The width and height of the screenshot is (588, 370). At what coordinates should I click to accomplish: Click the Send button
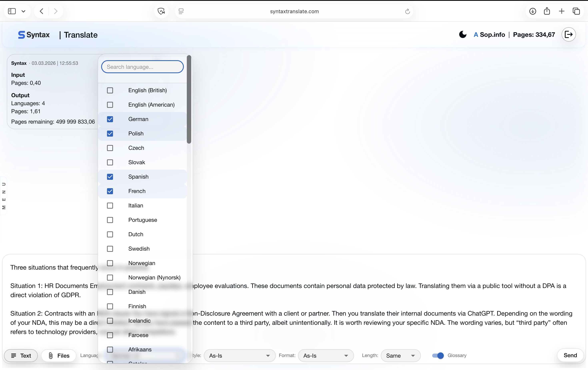coord(570,355)
